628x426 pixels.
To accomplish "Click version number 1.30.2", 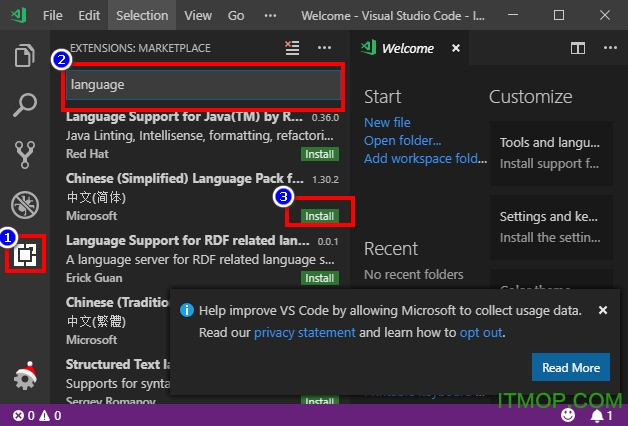I will click(x=325, y=179).
